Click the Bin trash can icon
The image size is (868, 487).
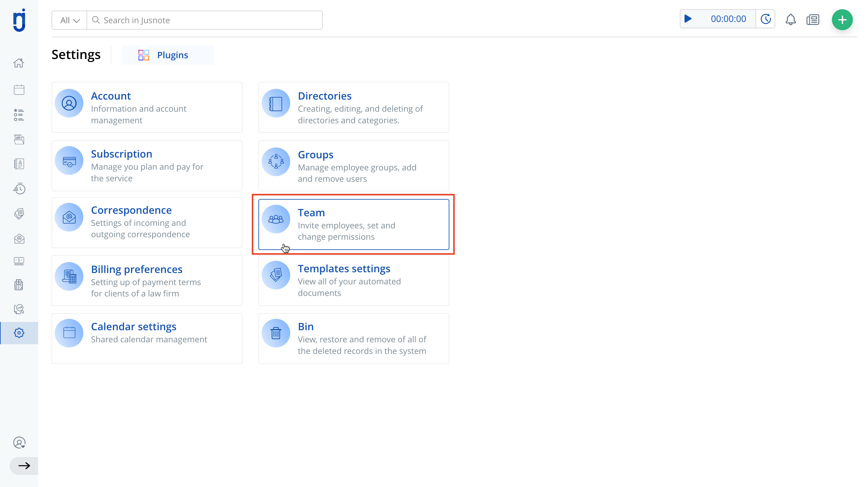tap(276, 333)
